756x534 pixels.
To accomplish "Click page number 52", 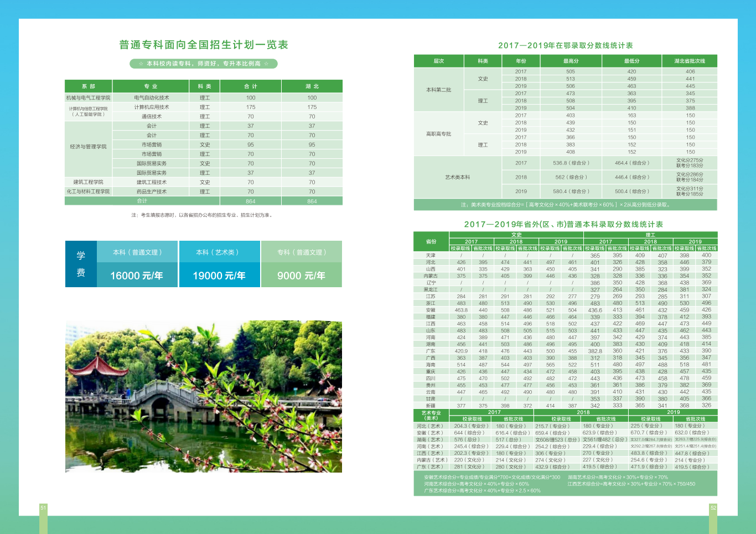I will coord(713,507).
